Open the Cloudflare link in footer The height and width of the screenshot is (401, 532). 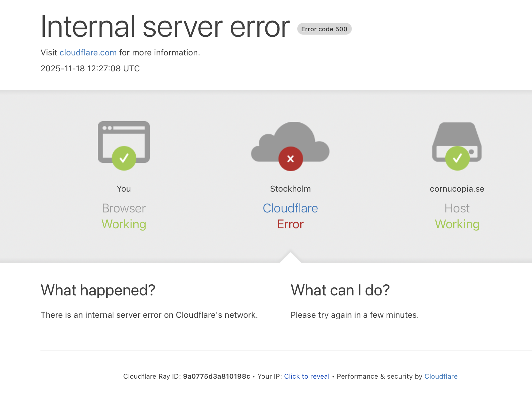click(x=441, y=376)
